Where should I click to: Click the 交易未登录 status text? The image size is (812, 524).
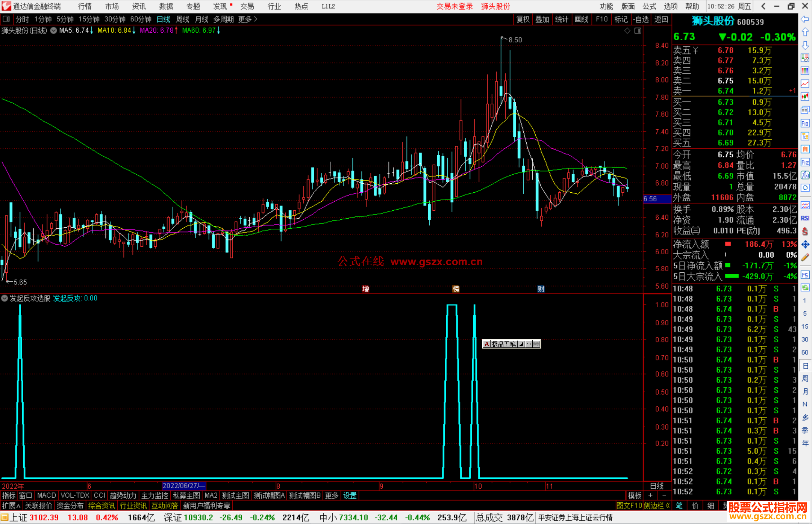pyautogui.click(x=454, y=6)
